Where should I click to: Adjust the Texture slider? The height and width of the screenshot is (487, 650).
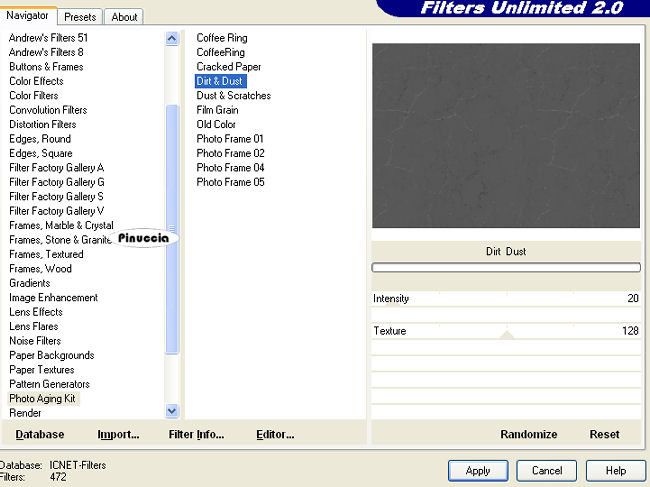(x=506, y=331)
